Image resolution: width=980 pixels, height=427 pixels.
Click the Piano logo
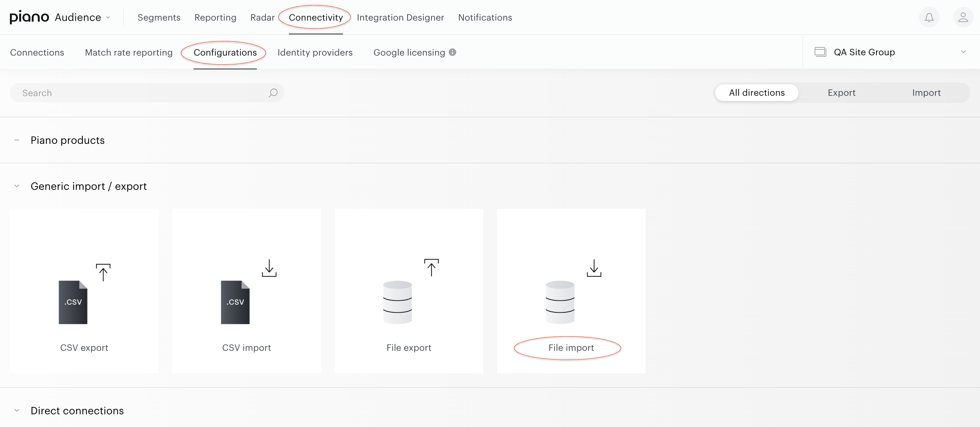[29, 18]
